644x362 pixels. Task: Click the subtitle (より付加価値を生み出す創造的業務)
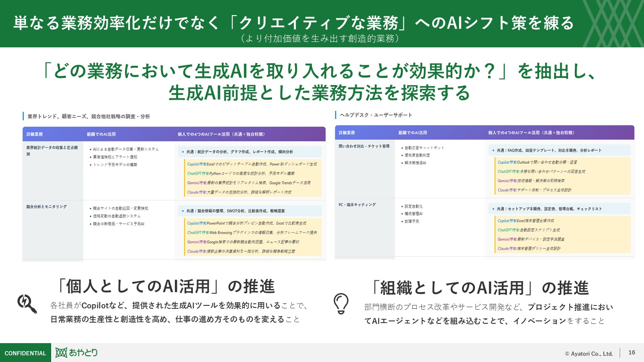pyautogui.click(x=320, y=39)
